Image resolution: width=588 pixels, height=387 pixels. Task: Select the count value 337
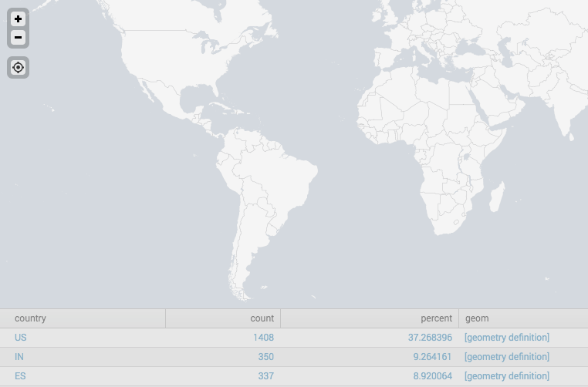(265, 376)
